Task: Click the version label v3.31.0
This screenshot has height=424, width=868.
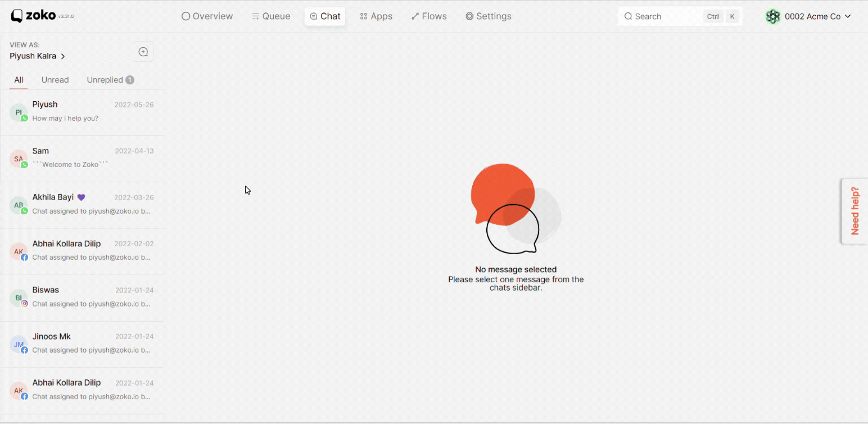Action: [x=66, y=17]
